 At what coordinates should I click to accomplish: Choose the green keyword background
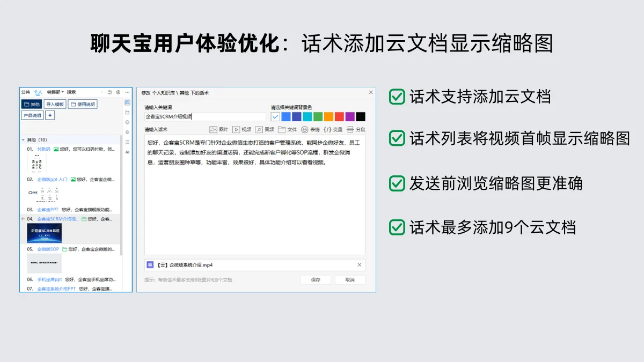(x=318, y=116)
